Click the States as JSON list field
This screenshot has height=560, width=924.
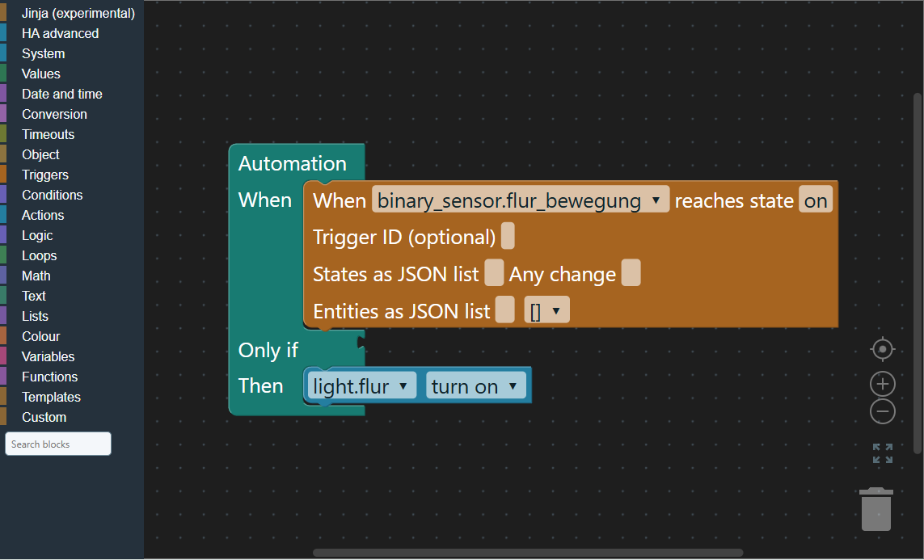coord(494,273)
